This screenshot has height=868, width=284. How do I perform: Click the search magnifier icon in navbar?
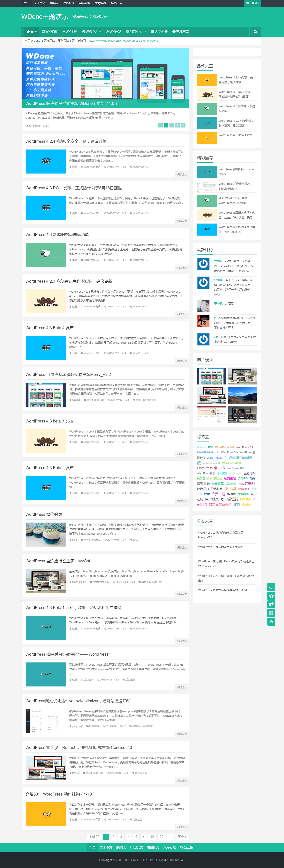click(255, 32)
